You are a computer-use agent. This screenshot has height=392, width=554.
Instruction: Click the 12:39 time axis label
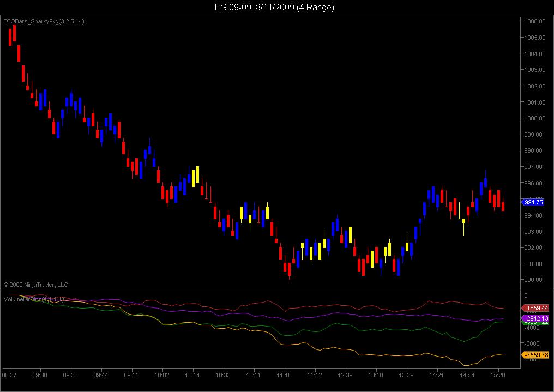(345, 375)
